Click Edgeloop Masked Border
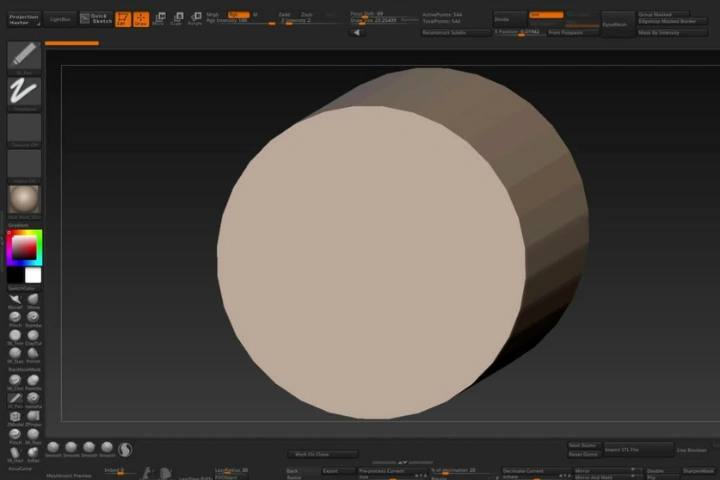Image resolution: width=720 pixels, height=480 pixels. click(x=672, y=21)
